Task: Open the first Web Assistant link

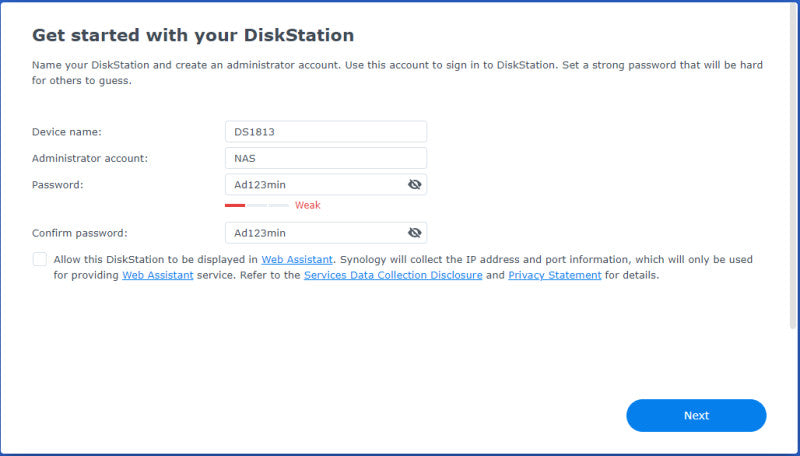Action: pyautogui.click(x=297, y=260)
